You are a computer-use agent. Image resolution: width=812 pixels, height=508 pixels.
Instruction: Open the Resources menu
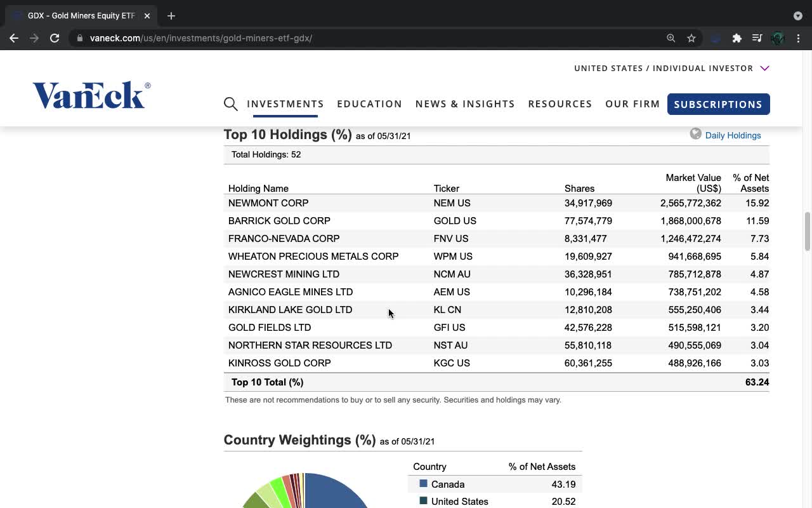click(x=560, y=104)
